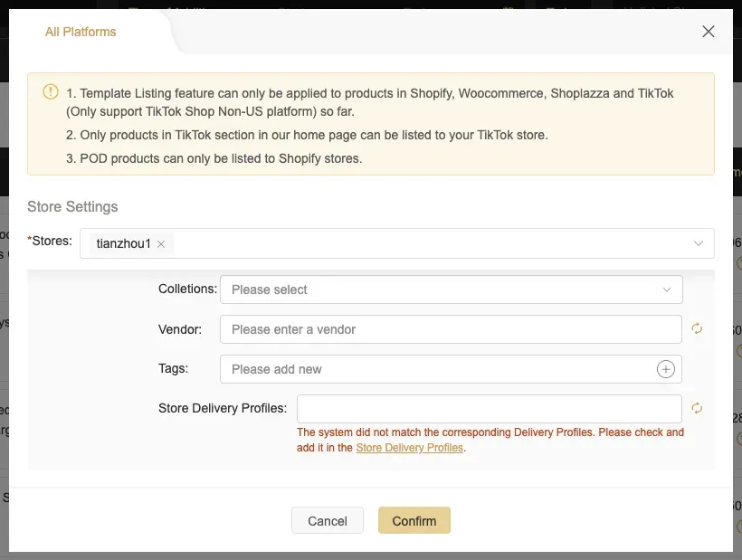
Task: Refresh the Store Delivery Profiles list
Action: (x=697, y=409)
